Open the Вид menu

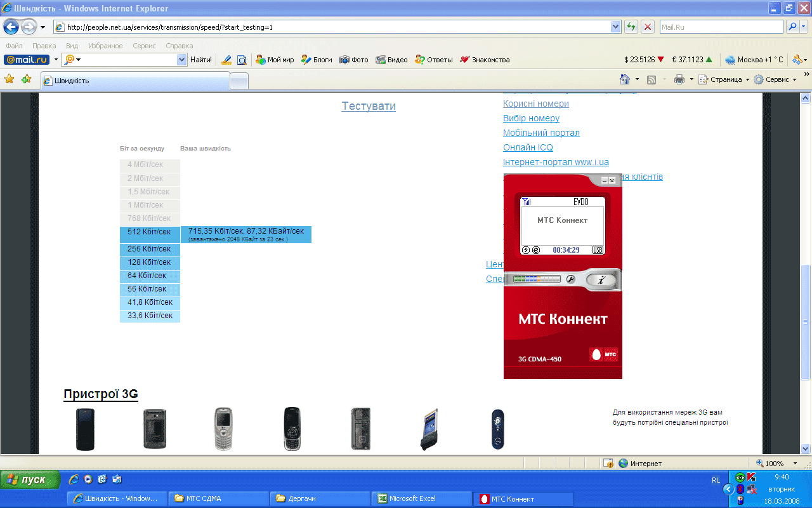coord(72,46)
